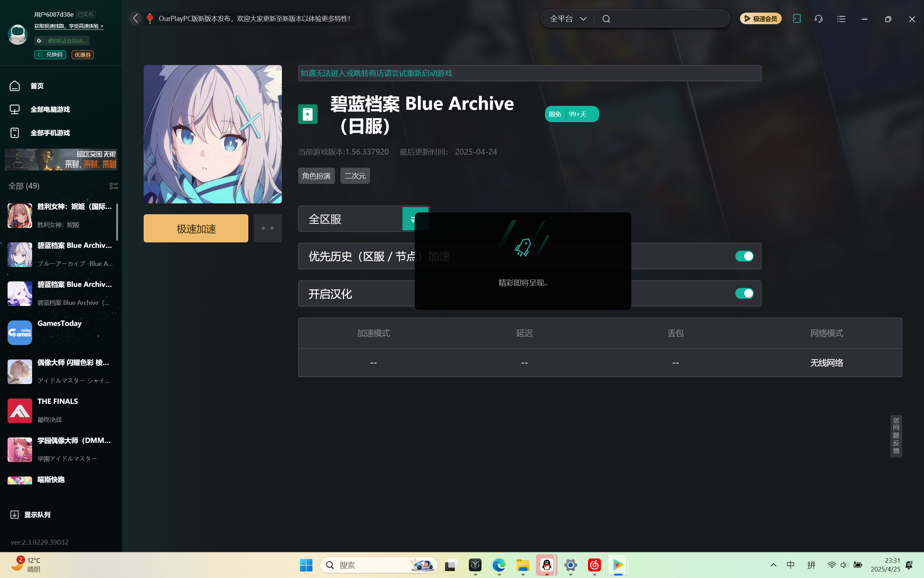
Task: Click the 拼 input method tray indicator
Action: 811,565
